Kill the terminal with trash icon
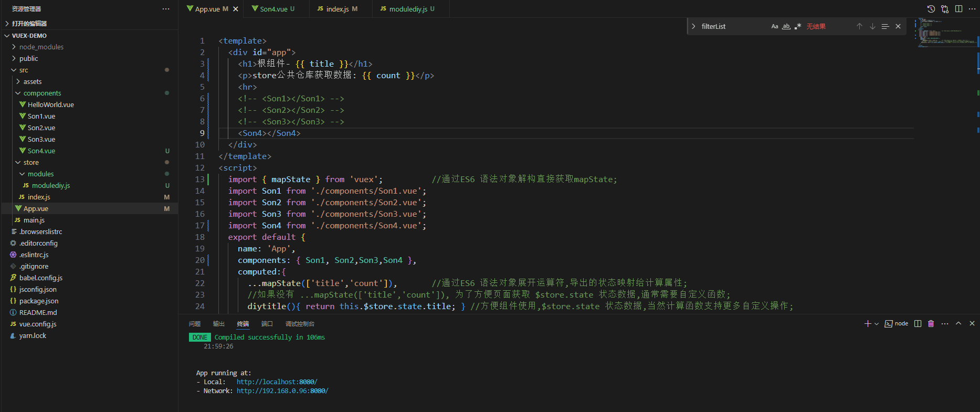Viewport: 980px width, 412px height. (x=931, y=324)
